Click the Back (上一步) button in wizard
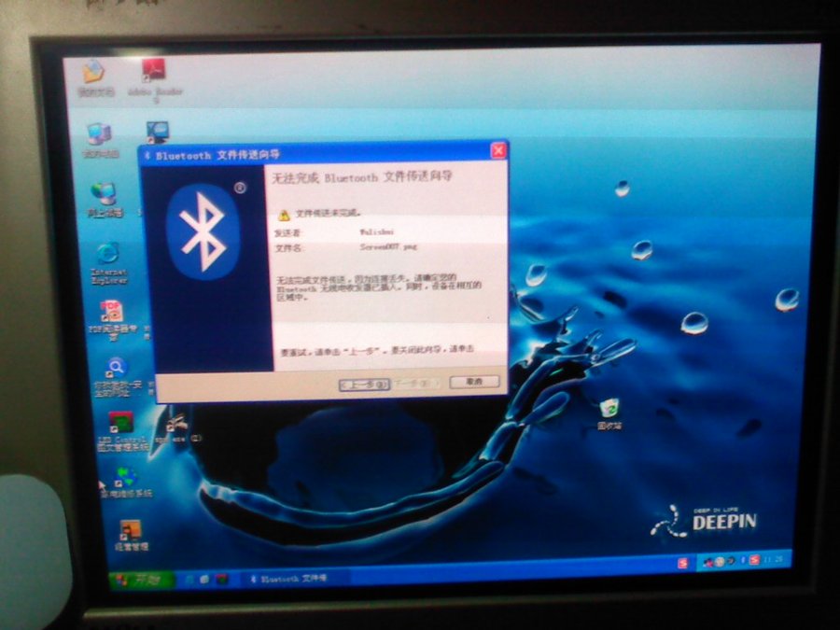The width and height of the screenshot is (840, 630). [x=363, y=384]
